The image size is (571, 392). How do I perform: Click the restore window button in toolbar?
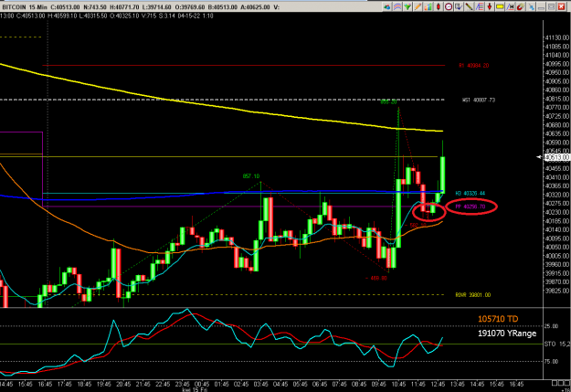click(x=551, y=6)
